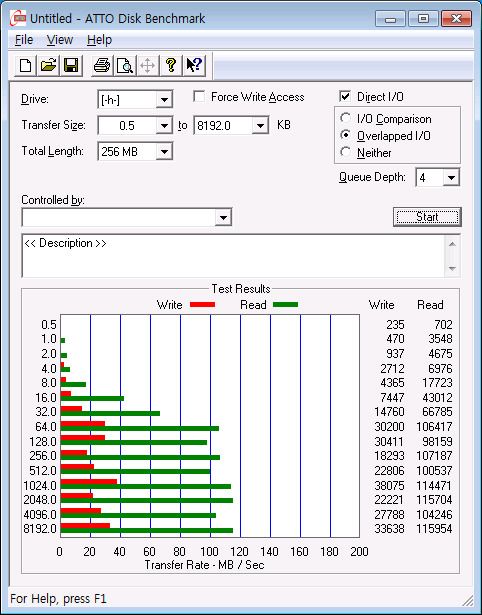The width and height of the screenshot is (482, 615).
Task: Click the New document toolbar icon
Action: click(x=25, y=65)
